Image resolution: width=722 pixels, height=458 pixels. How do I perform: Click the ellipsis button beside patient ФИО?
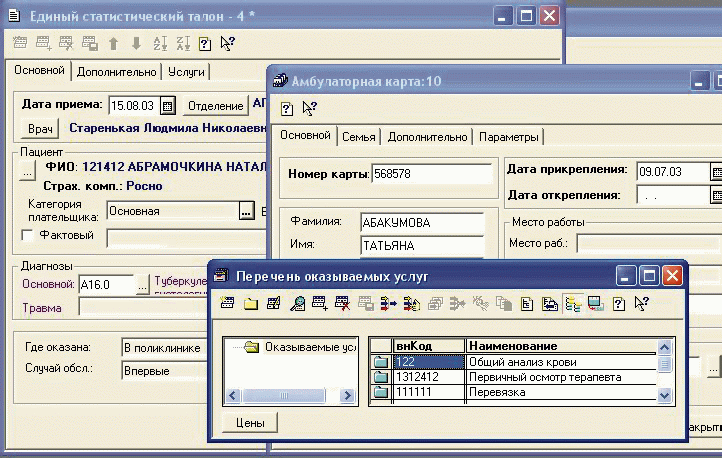coord(27,171)
